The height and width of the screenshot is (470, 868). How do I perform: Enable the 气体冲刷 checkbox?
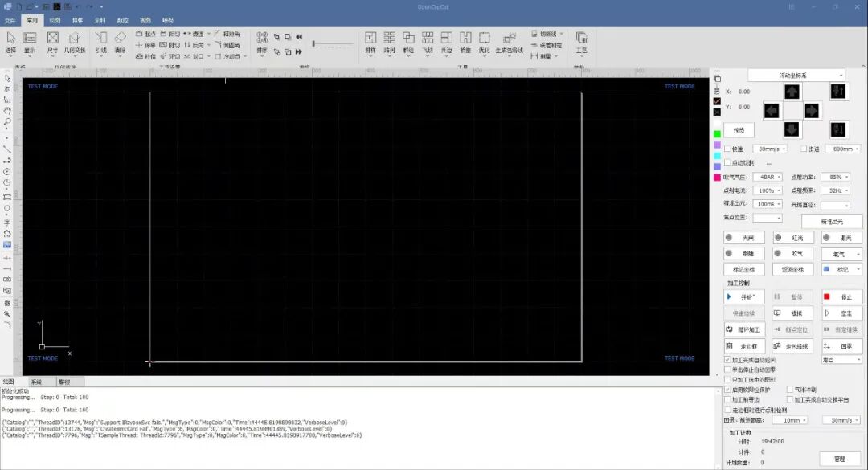point(790,390)
